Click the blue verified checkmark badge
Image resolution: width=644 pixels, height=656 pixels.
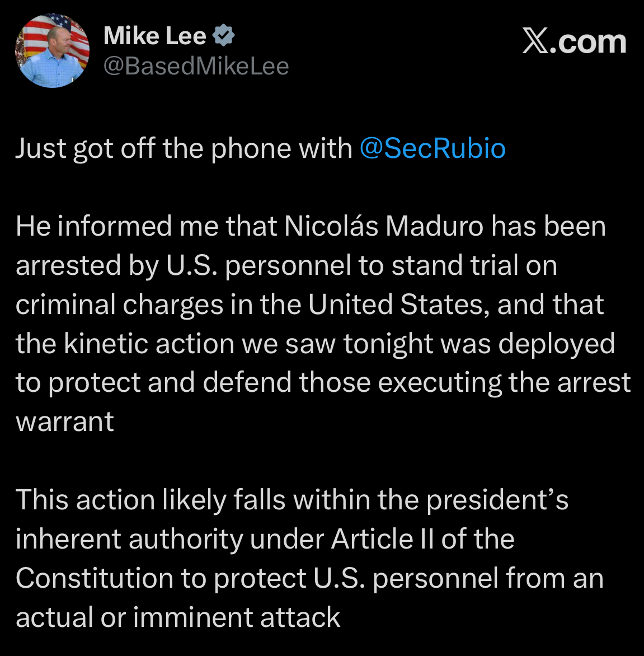(224, 36)
